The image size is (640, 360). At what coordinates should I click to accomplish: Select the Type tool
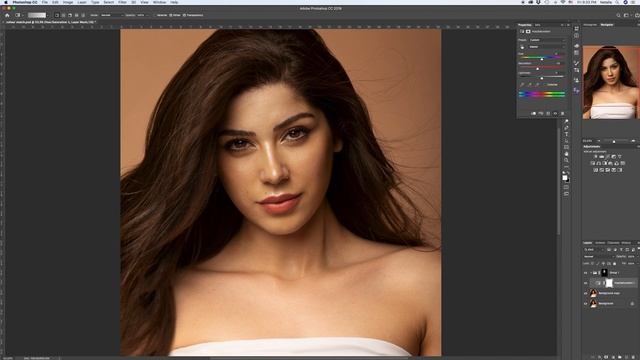[x=566, y=134]
